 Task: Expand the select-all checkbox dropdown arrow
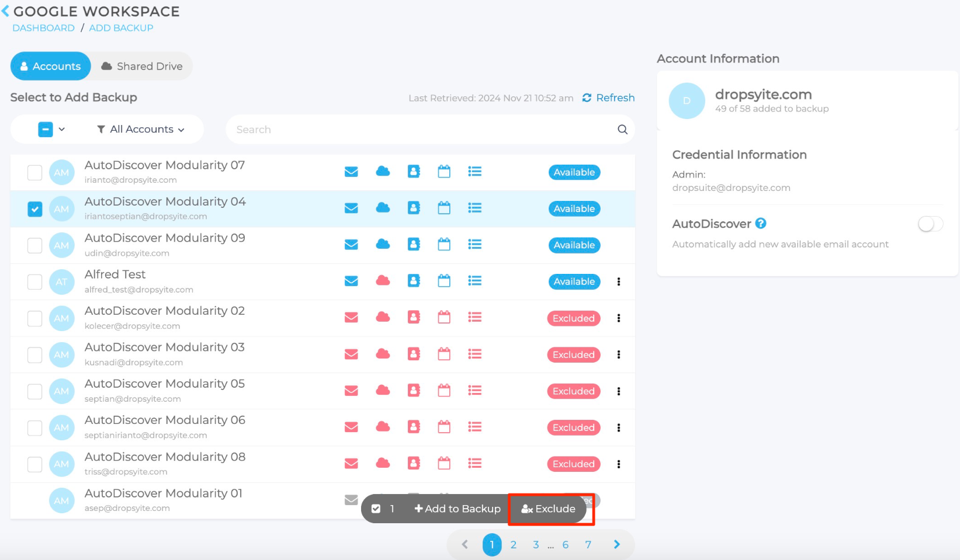pos(62,130)
